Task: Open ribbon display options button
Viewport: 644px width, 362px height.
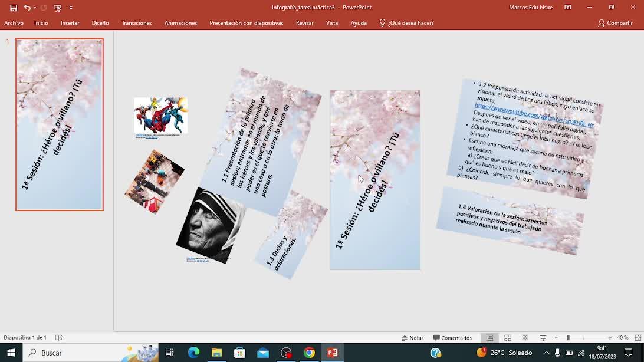Action: 567,8
